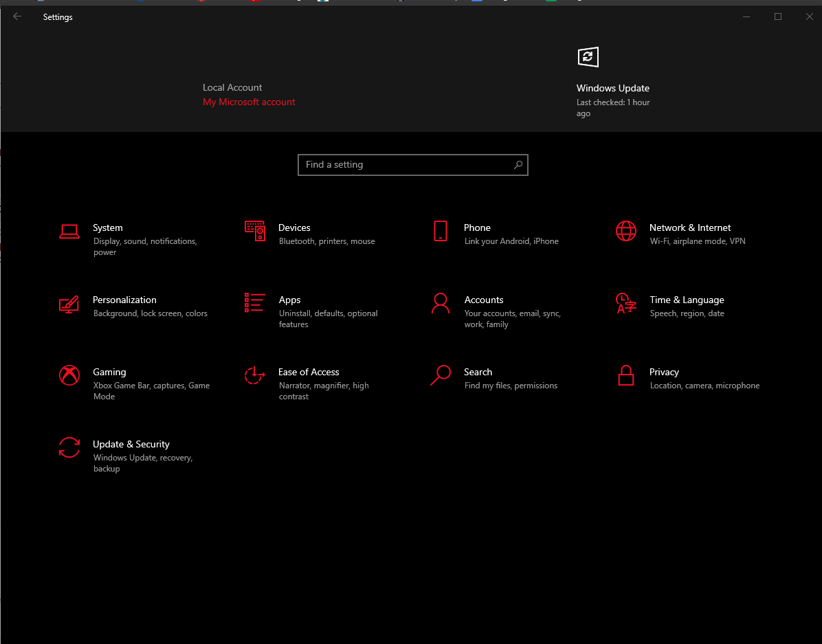The width and height of the screenshot is (822, 644).
Task: Open the Network & Internet title
Action: tap(690, 227)
